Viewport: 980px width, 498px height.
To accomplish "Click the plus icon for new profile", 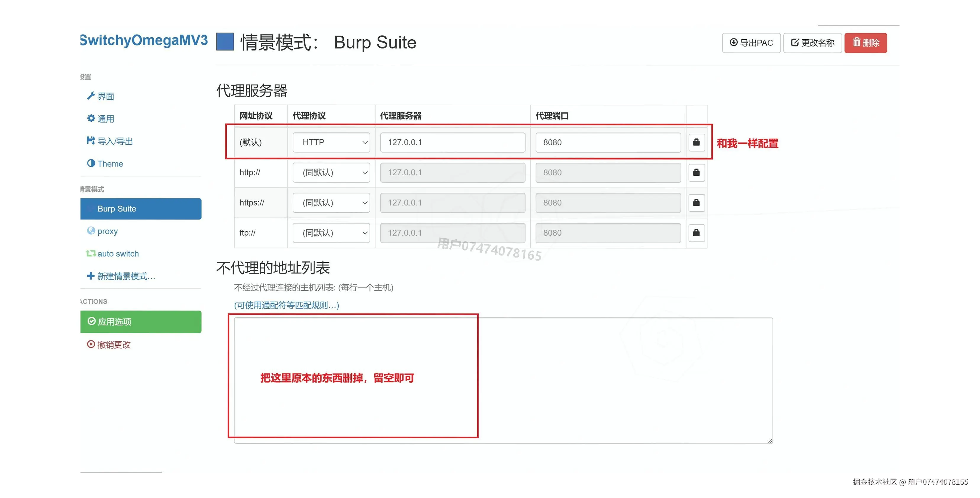I will pyautogui.click(x=91, y=276).
